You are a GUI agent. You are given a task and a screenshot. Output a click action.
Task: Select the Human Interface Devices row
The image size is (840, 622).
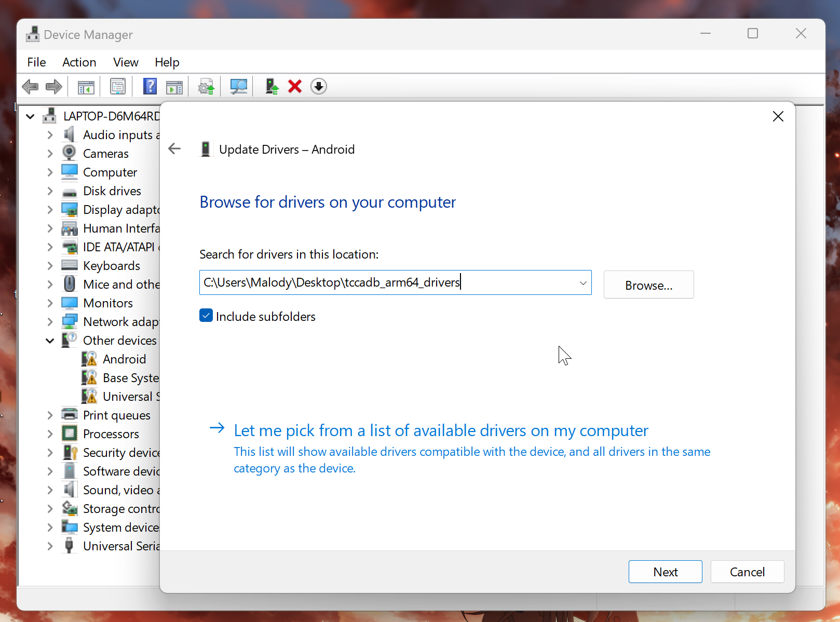coord(121,228)
